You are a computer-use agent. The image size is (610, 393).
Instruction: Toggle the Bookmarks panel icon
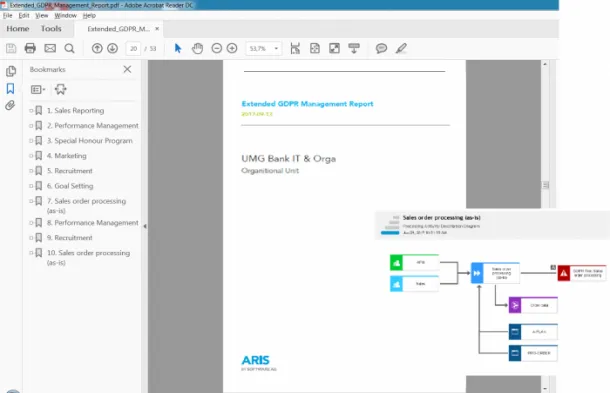[10, 88]
